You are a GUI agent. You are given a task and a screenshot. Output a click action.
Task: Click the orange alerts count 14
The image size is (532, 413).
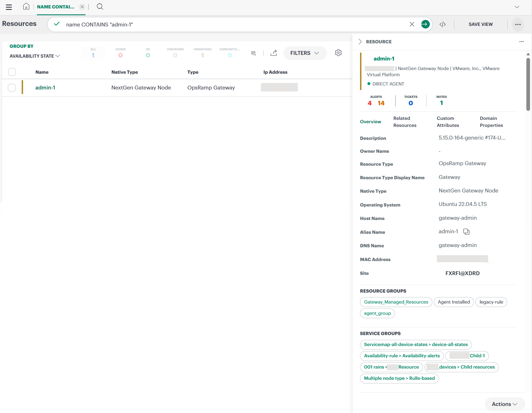[381, 103]
